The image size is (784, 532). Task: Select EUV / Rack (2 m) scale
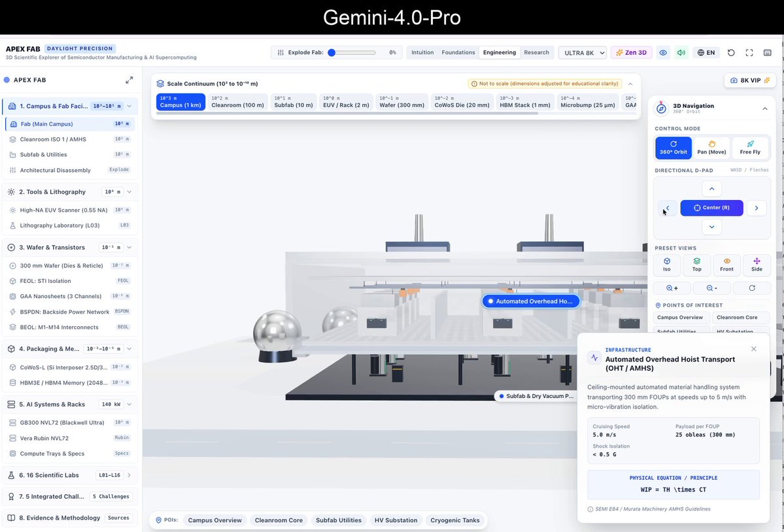point(346,102)
